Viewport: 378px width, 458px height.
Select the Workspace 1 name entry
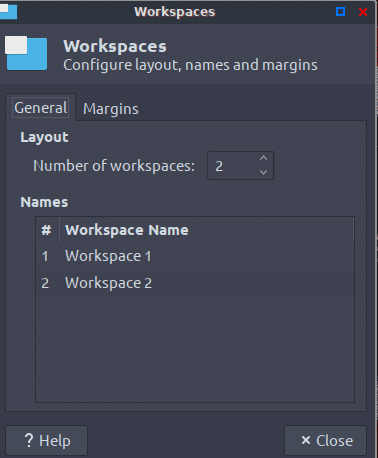point(108,256)
